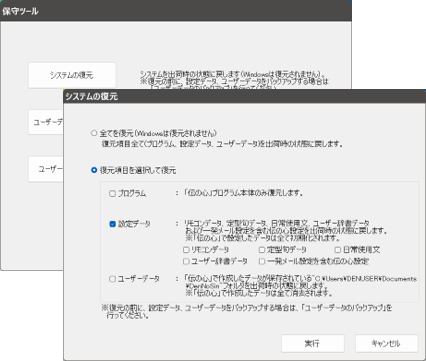Click システムの復元 button in 保守ツール window

(72, 75)
